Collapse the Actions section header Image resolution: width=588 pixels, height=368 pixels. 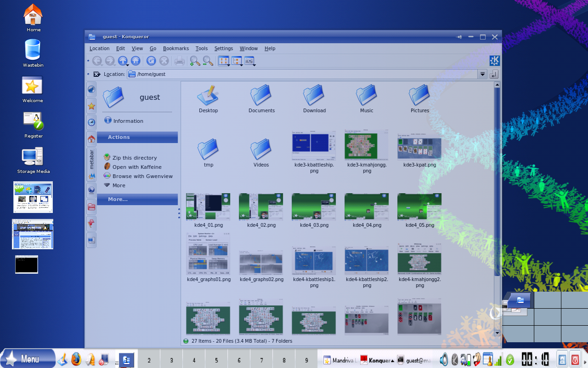tap(137, 137)
